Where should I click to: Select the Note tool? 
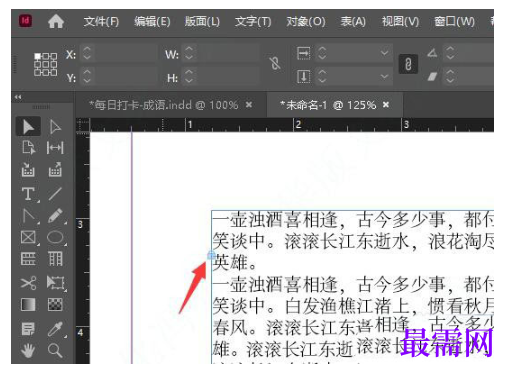[x=28, y=329]
